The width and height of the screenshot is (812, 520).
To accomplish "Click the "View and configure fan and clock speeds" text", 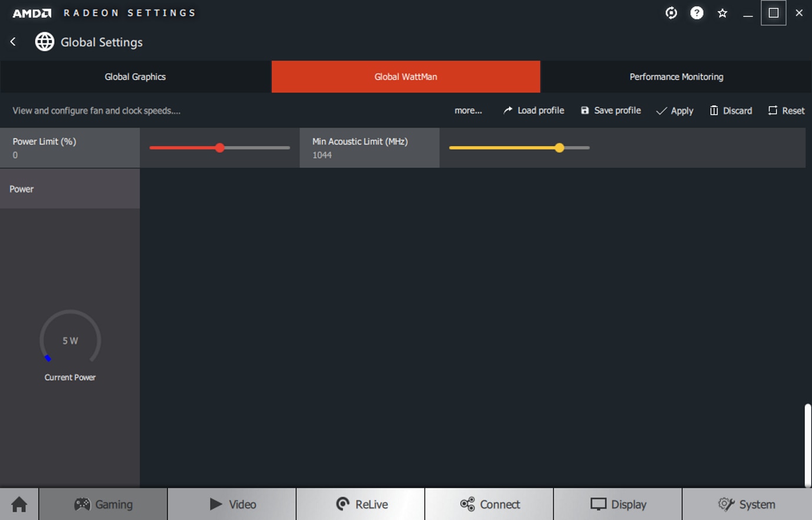I will (x=96, y=110).
